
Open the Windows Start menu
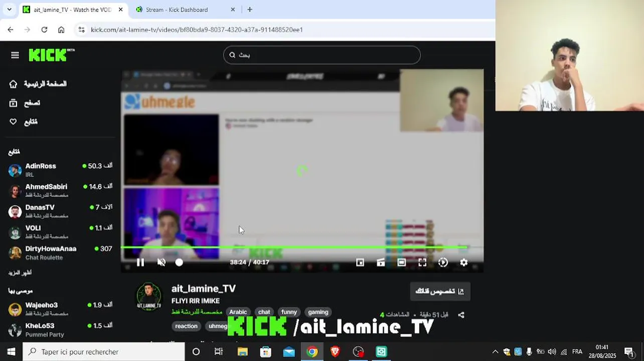click(x=11, y=351)
